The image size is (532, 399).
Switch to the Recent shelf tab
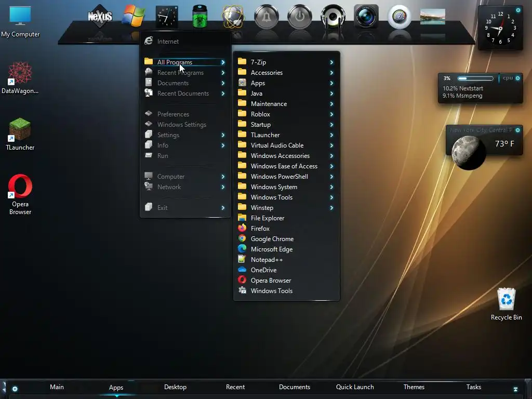(x=235, y=387)
